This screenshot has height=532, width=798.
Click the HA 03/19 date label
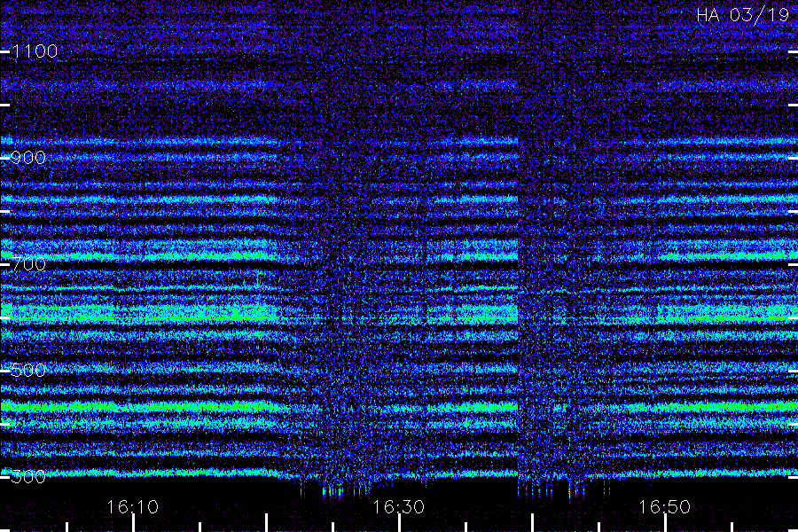pyautogui.click(x=742, y=15)
